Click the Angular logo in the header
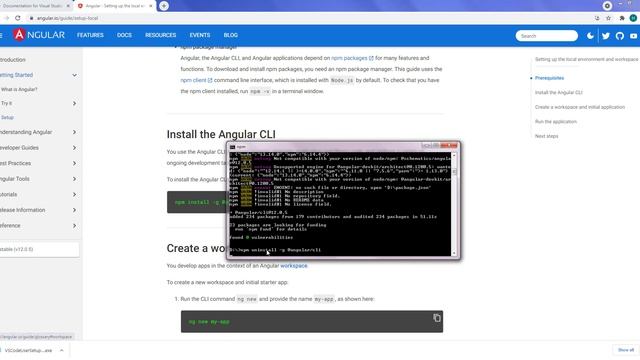Image resolution: width=640 pixels, height=360 pixels. (x=39, y=35)
